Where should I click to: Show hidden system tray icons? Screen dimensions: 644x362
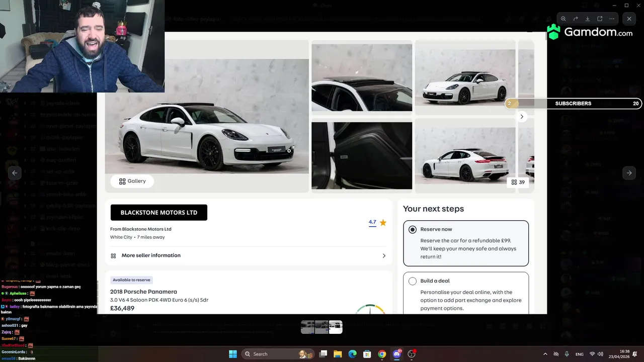(545, 354)
